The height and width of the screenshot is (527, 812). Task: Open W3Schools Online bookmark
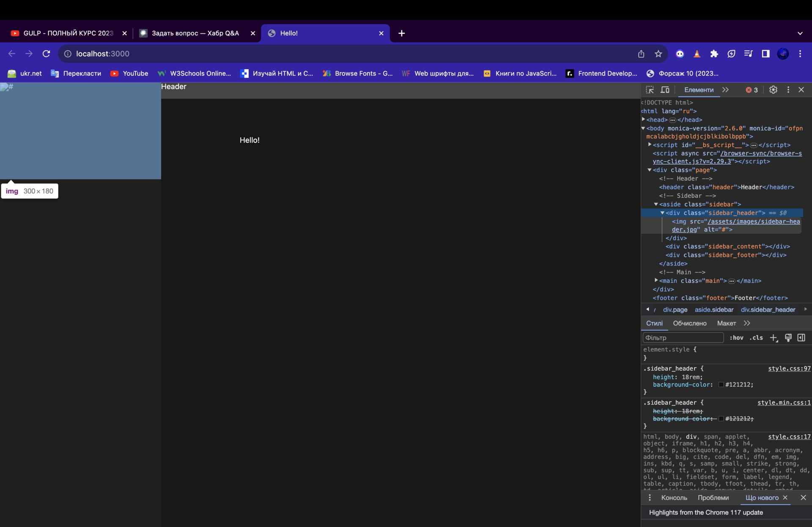(x=194, y=74)
